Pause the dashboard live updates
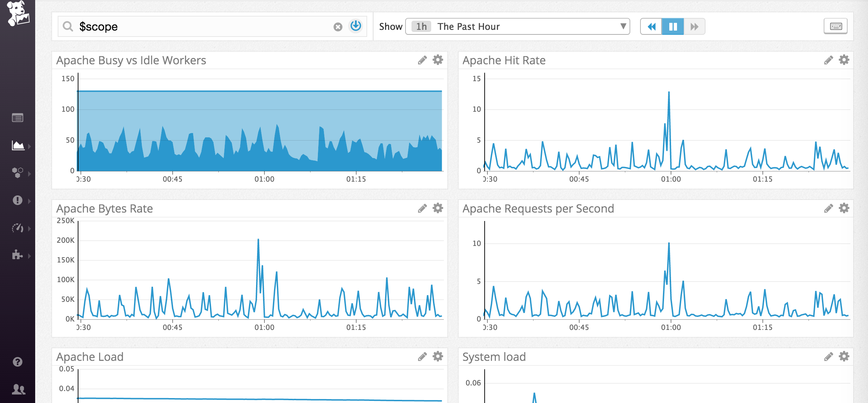This screenshot has width=868, height=403. point(674,26)
